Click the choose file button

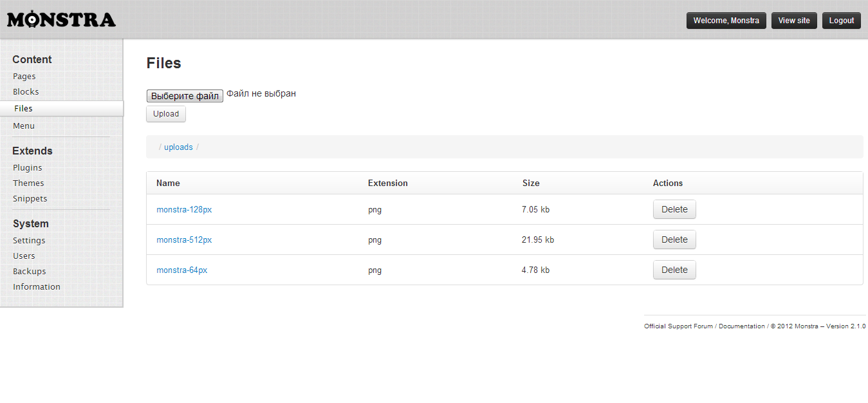point(185,96)
